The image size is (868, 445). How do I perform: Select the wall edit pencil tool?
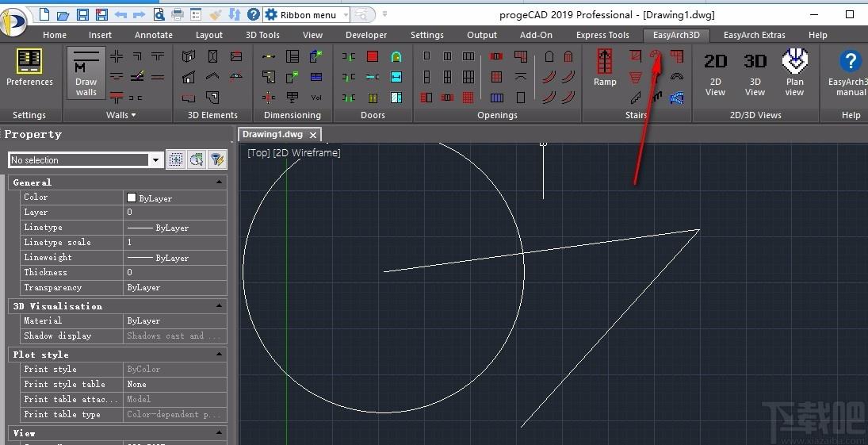pyautogui.click(x=137, y=76)
